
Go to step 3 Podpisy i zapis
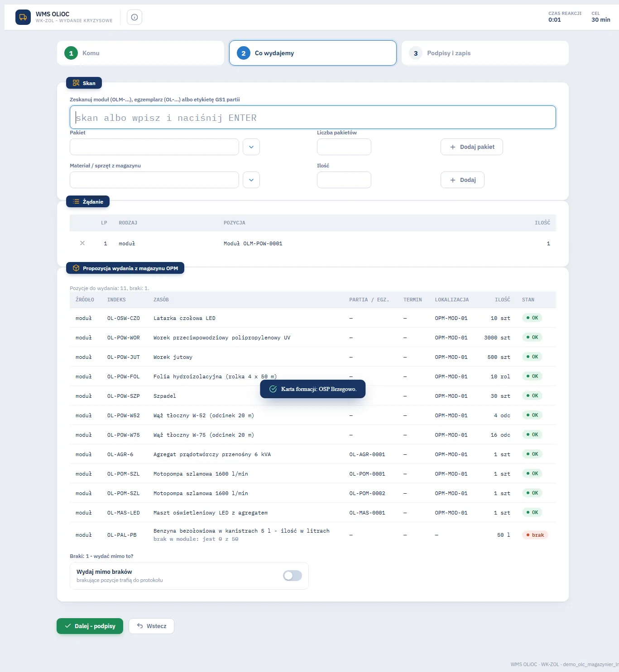click(x=485, y=53)
